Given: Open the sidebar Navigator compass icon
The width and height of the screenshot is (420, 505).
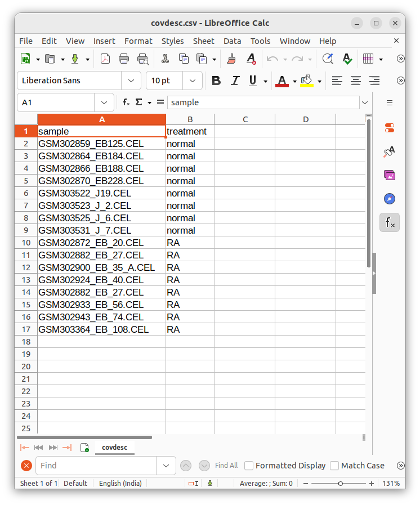Looking at the screenshot, I should 390,199.
